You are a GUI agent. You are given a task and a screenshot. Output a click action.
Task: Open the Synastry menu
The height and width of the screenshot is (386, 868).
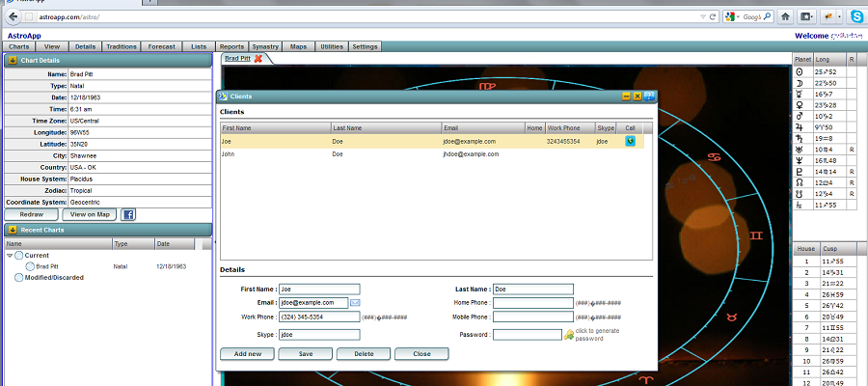[x=265, y=46]
